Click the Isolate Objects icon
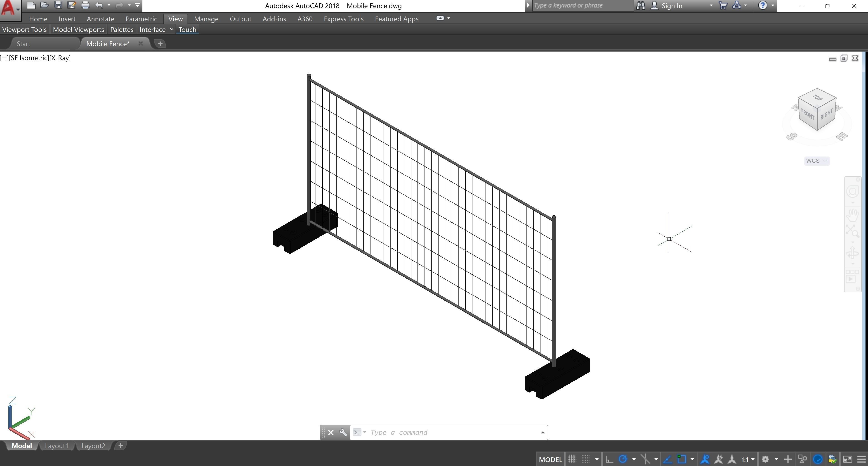The width and height of the screenshot is (868, 466). [x=803, y=459]
